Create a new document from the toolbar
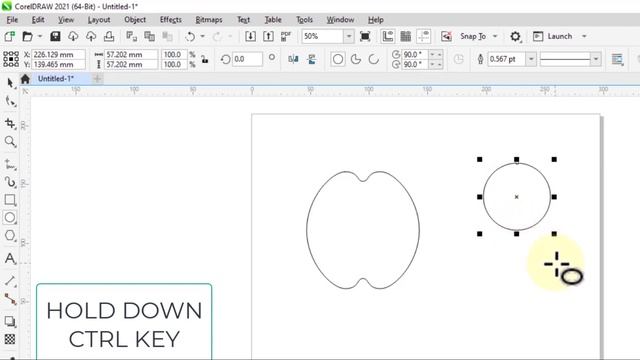The width and height of the screenshot is (640, 360). (9, 36)
